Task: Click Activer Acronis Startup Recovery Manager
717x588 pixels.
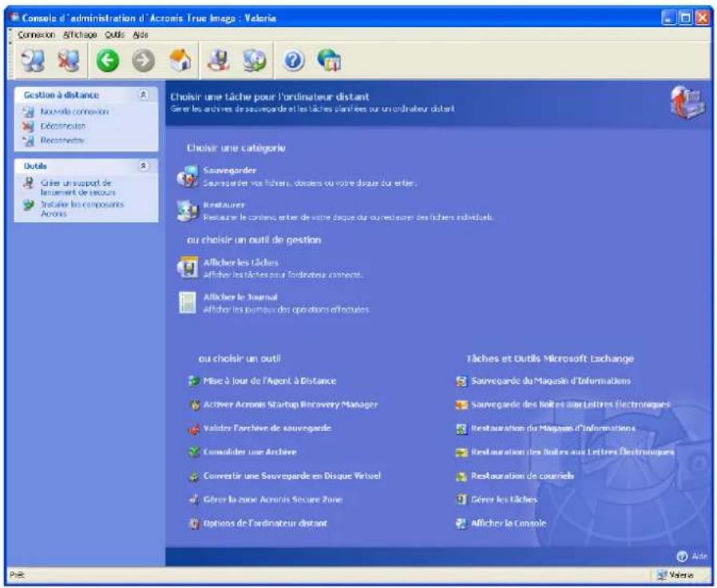Action: [x=291, y=404]
